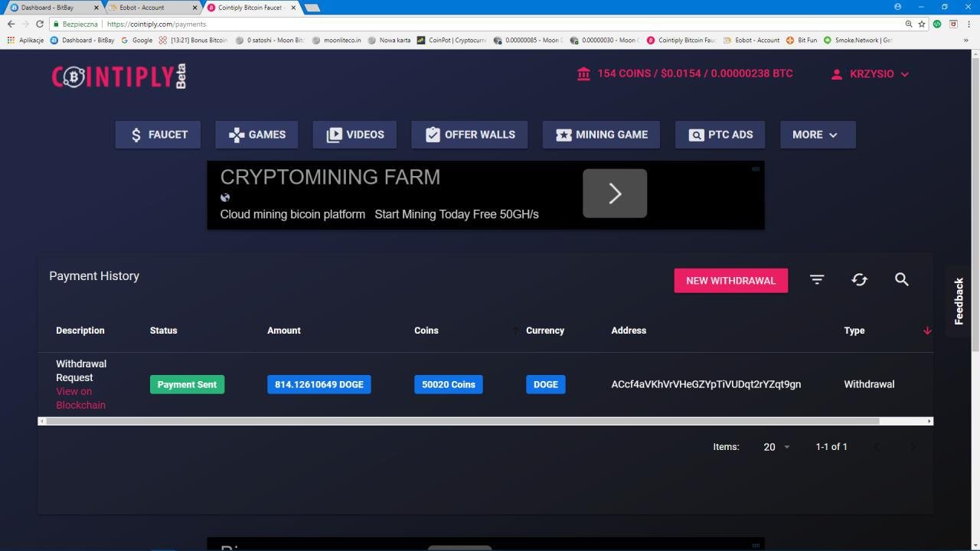Click the Chrome profile icon
980x551 pixels.
pos(897,7)
